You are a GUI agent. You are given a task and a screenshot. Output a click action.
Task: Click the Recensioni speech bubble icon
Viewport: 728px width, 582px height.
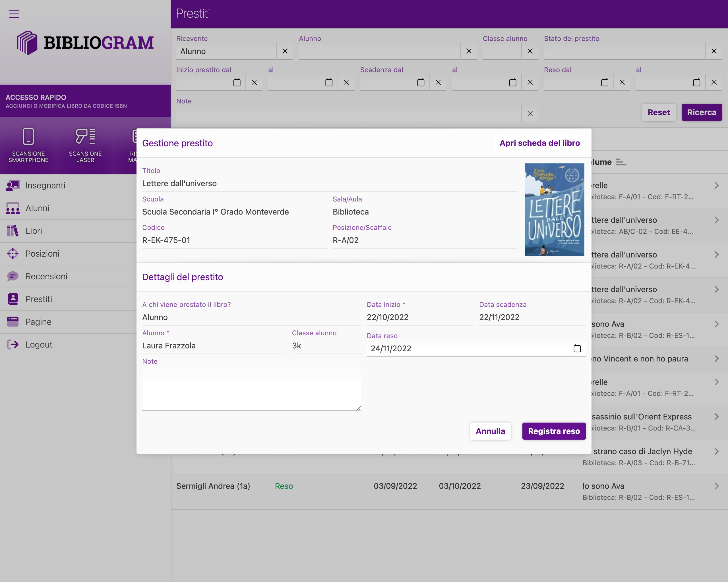[13, 277]
